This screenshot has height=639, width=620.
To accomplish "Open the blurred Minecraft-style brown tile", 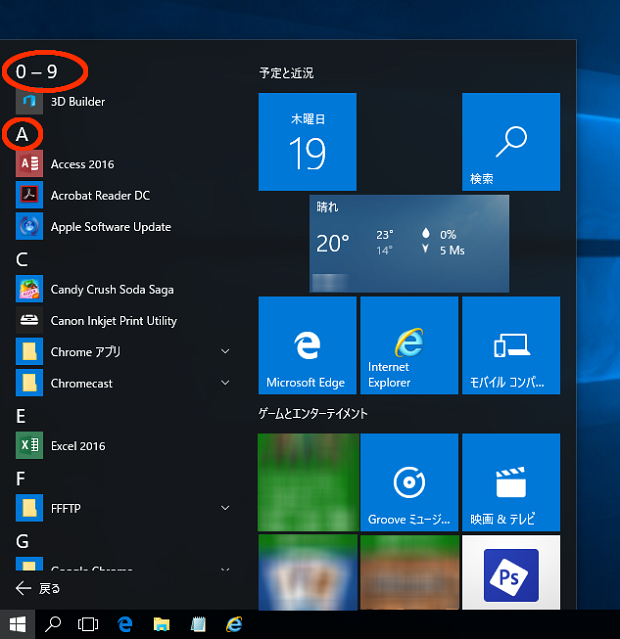I will click(409, 573).
